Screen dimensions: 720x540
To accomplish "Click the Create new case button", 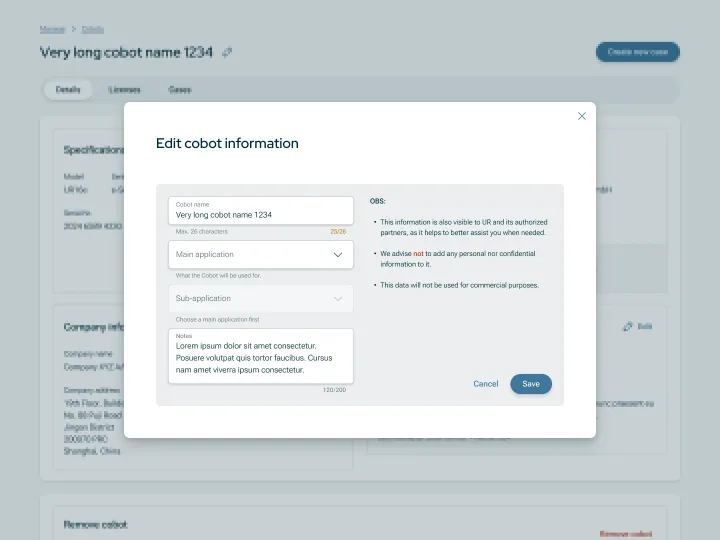I will click(637, 52).
